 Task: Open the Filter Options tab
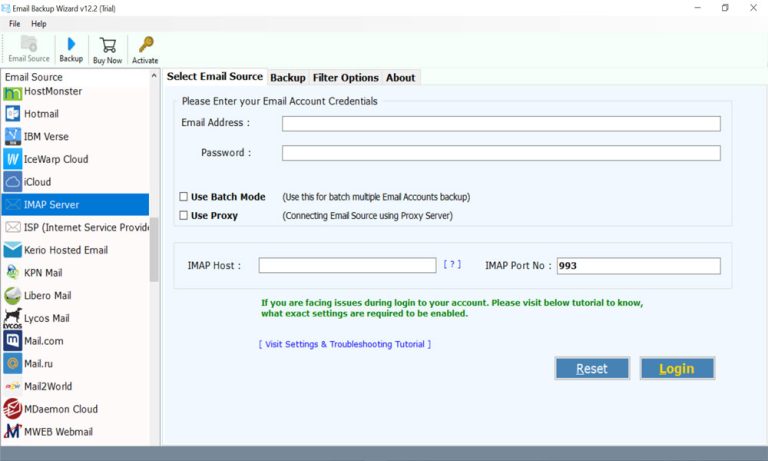point(345,77)
